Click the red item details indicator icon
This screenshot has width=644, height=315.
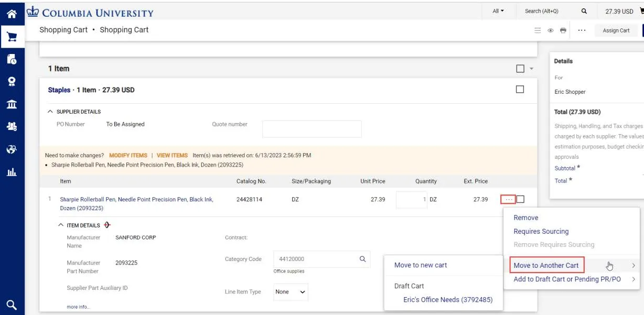108,225
